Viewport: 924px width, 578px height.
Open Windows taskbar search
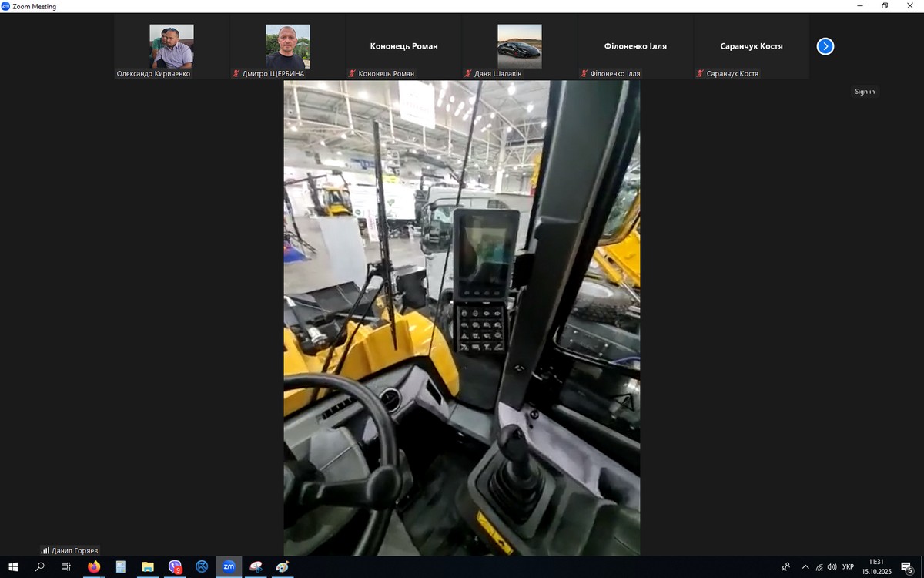40,566
